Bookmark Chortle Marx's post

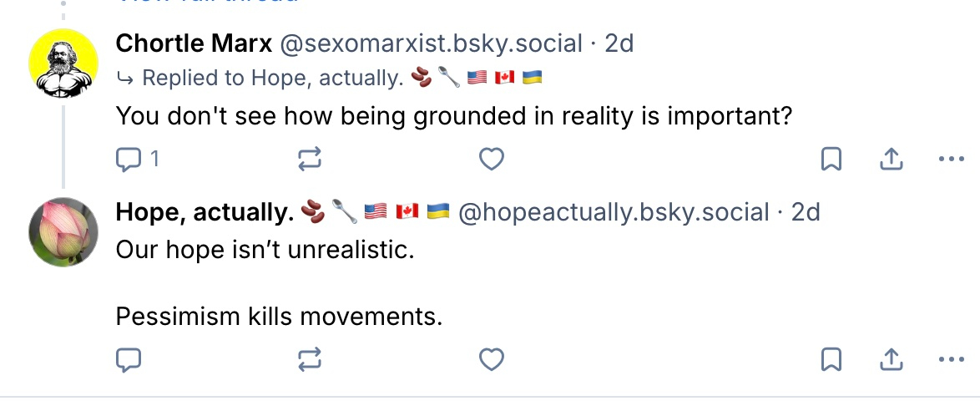831,159
